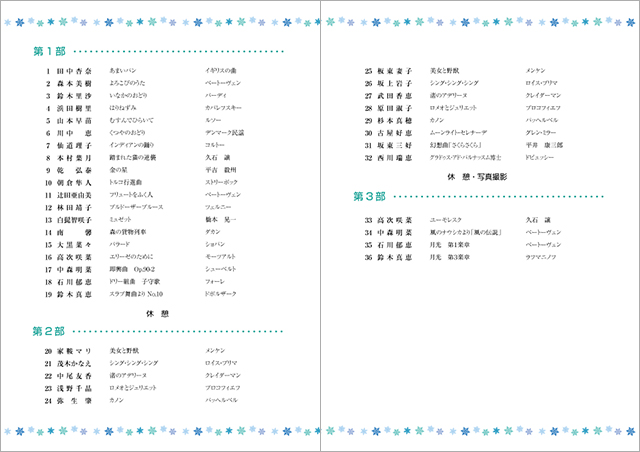This screenshot has width=640, height=452.
Task: Click 'カノン' in row 29
Action: [437, 120]
